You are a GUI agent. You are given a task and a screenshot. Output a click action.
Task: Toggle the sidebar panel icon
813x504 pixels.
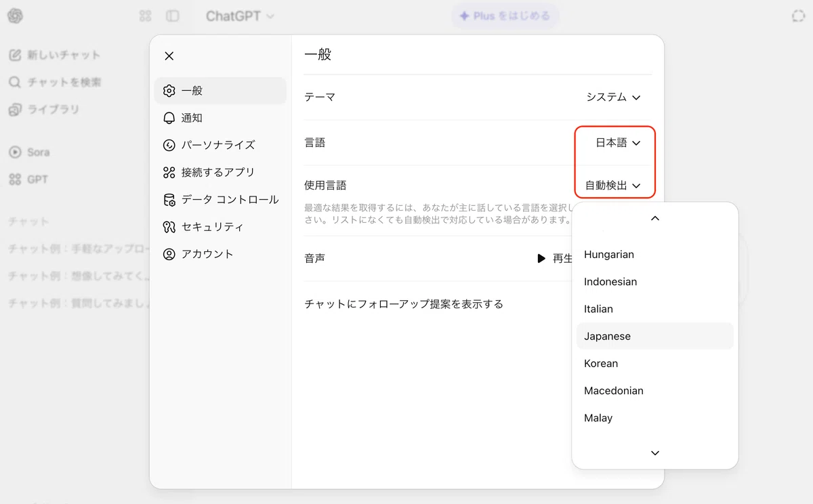click(x=173, y=16)
